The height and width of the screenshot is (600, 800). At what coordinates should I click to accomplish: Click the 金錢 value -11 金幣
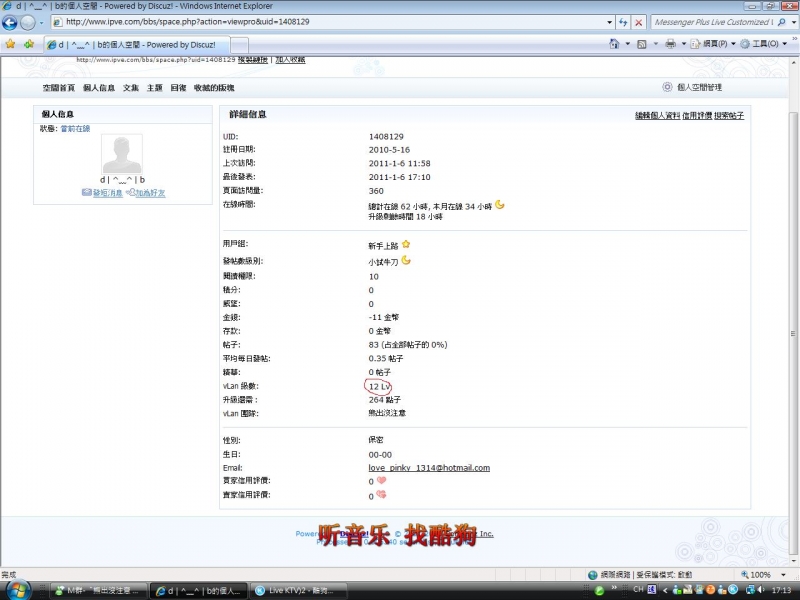click(x=384, y=317)
